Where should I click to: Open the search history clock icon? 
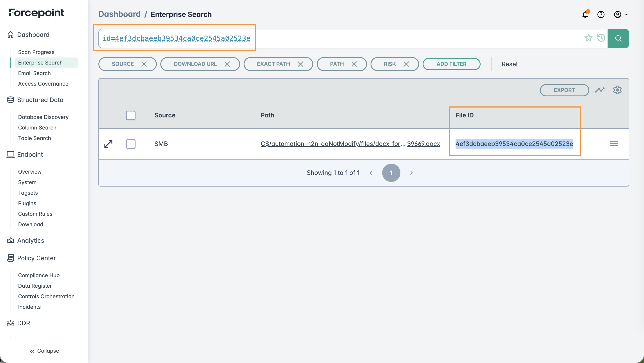coord(601,38)
